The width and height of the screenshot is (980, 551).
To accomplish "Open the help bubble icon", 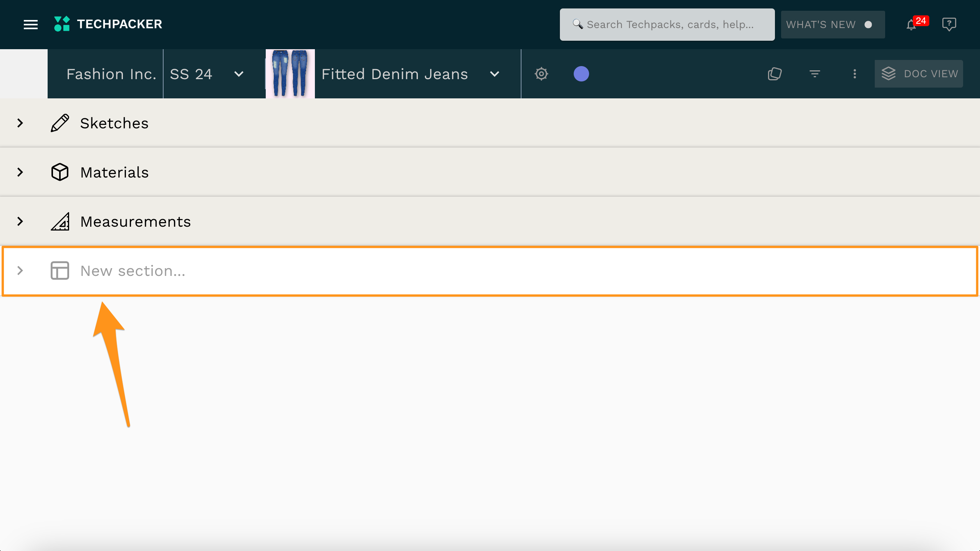I will tap(949, 24).
